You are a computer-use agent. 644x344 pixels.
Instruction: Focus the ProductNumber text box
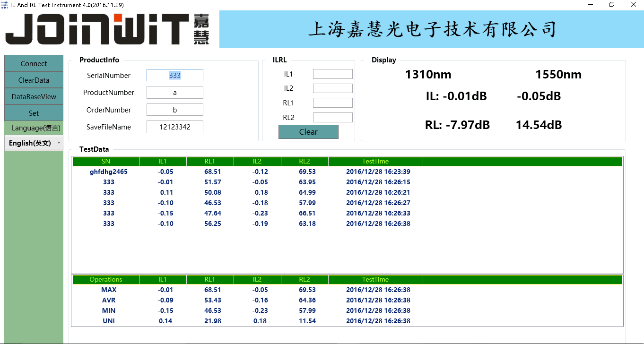(174, 93)
